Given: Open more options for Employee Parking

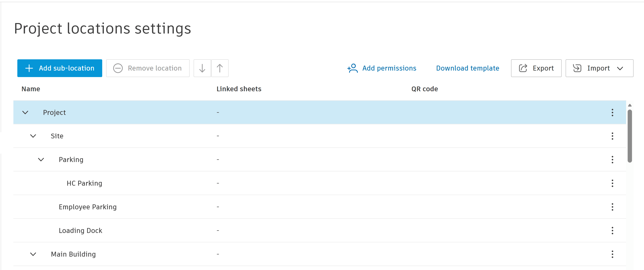Looking at the screenshot, I should point(612,207).
